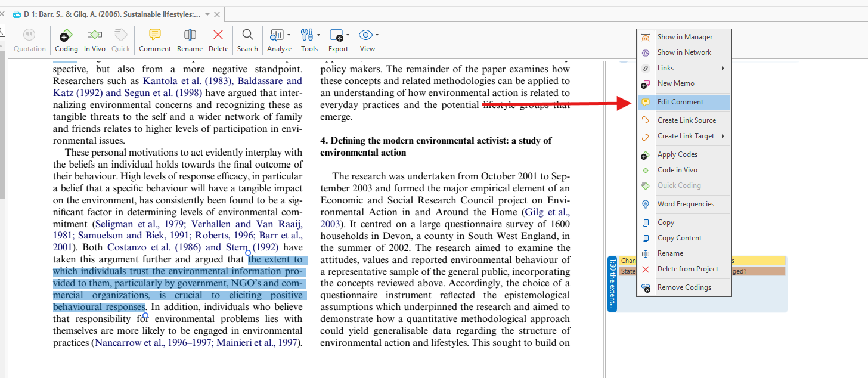Click the Comment toolbar icon
This screenshot has height=378, width=868.
pyautogui.click(x=154, y=35)
